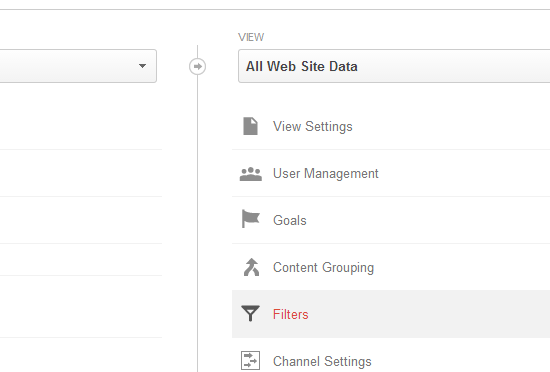550x372 pixels.
Task: Open the All Web Site Data dropdown
Action: pos(394,66)
